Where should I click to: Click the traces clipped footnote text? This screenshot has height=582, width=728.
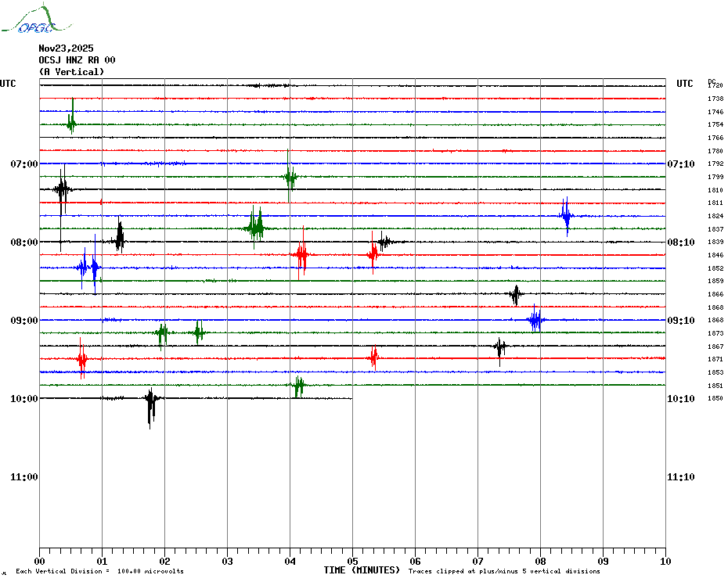[504, 572]
